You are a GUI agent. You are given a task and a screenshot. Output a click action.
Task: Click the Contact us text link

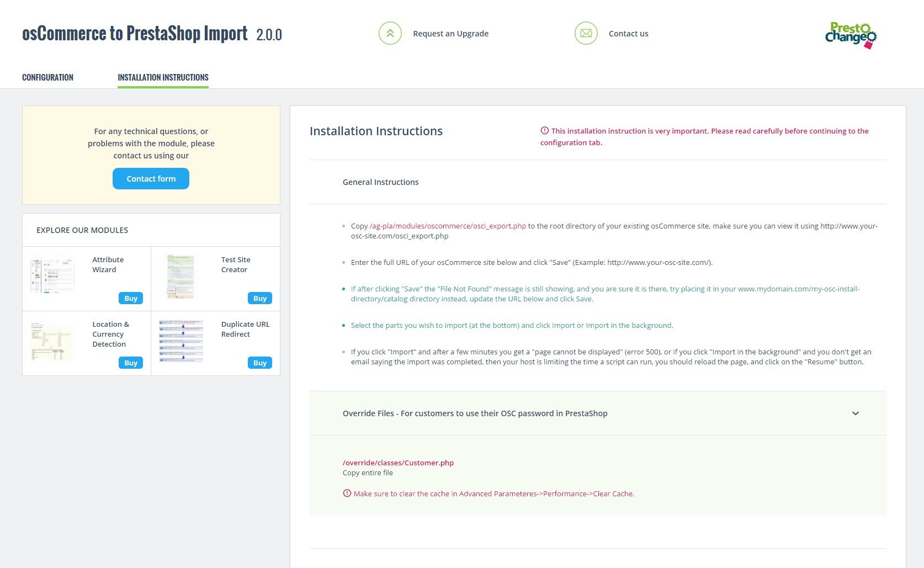[628, 34]
